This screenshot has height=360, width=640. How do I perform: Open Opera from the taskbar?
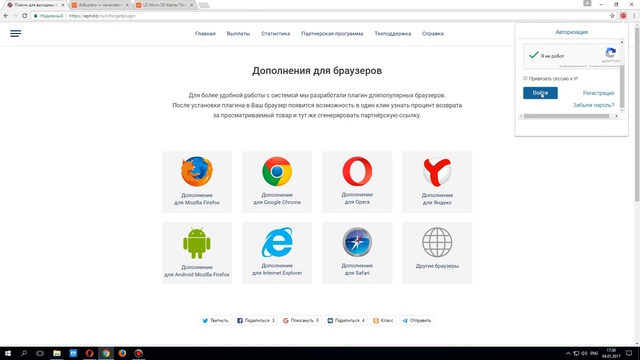[x=89, y=353]
